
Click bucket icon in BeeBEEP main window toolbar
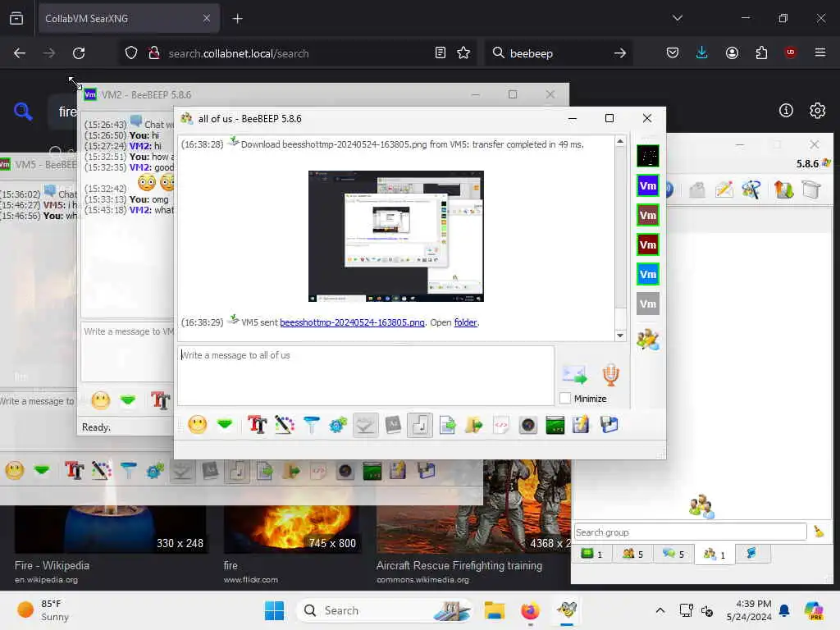click(x=811, y=189)
